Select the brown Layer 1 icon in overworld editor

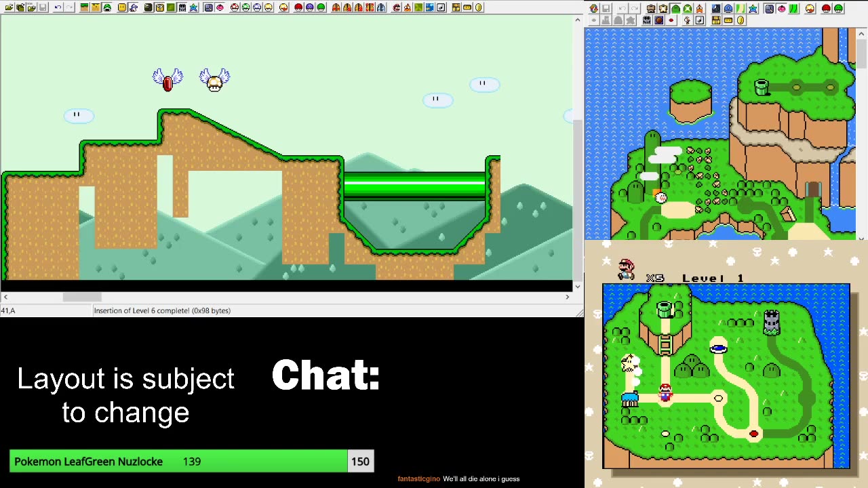coord(651,9)
